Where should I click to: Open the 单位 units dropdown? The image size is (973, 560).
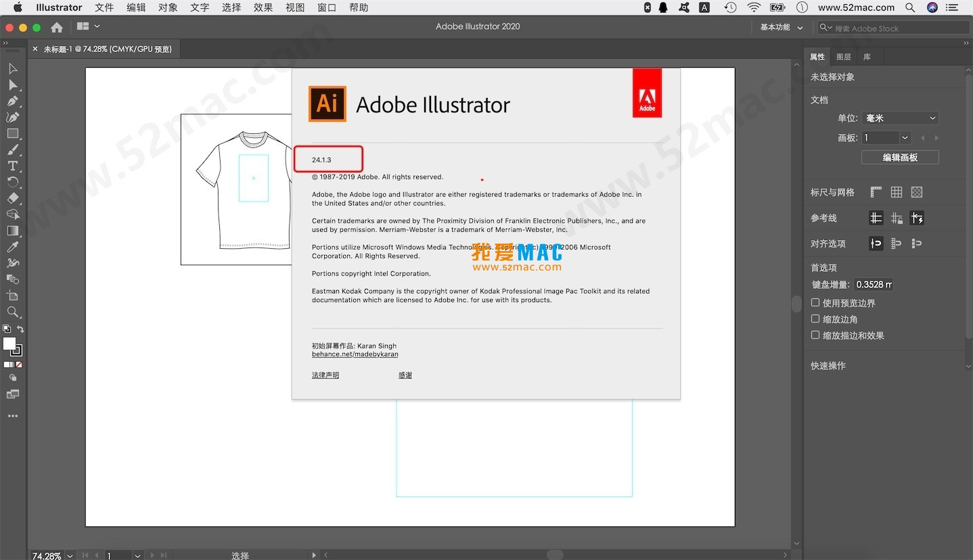pyautogui.click(x=900, y=117)
